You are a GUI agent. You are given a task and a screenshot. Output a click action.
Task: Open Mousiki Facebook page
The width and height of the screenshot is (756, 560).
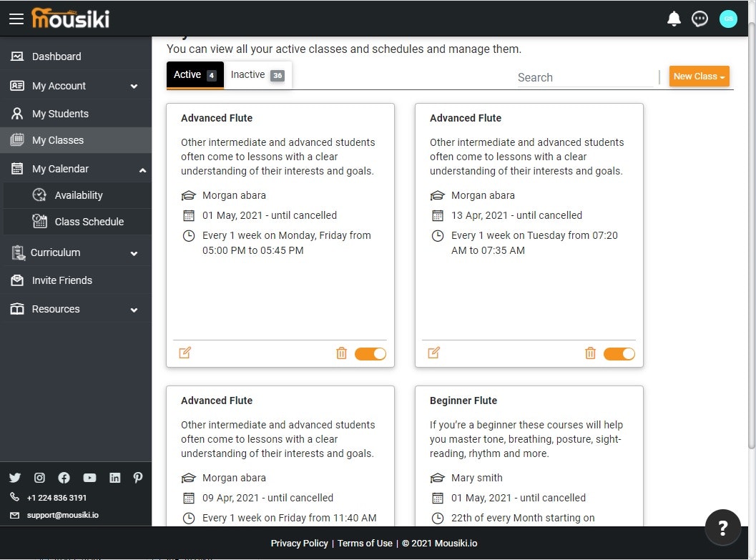[x=64, y=478]
